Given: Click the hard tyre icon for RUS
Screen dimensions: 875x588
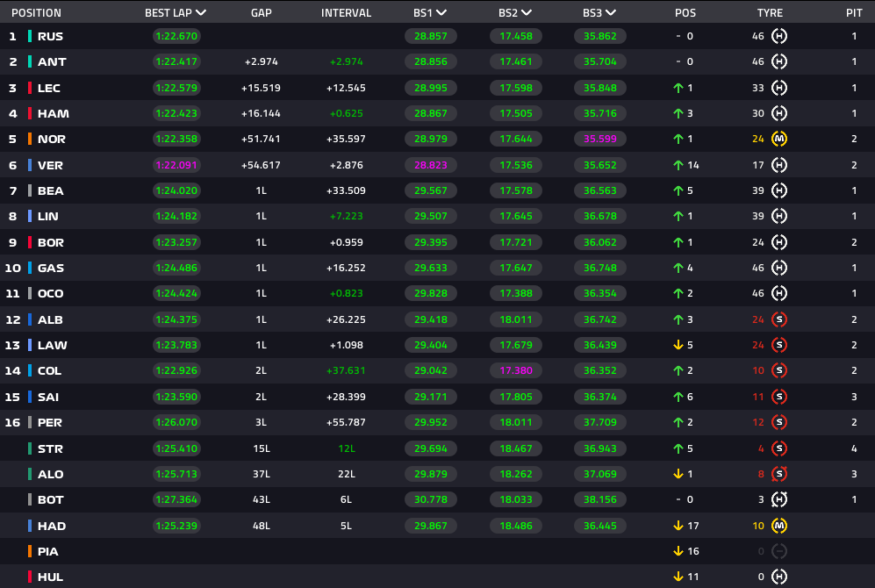Looking at the screenshot, I should coord(778,37).
